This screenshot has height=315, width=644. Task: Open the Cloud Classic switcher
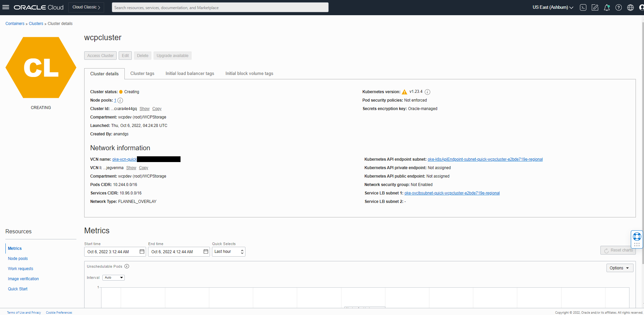(86, 7)
